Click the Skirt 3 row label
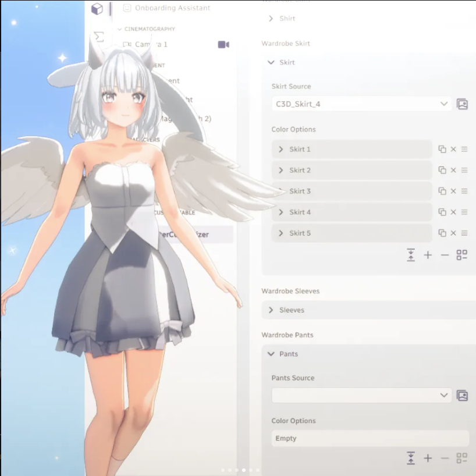This screenshot has height=476, width=476. coord(300,191)
